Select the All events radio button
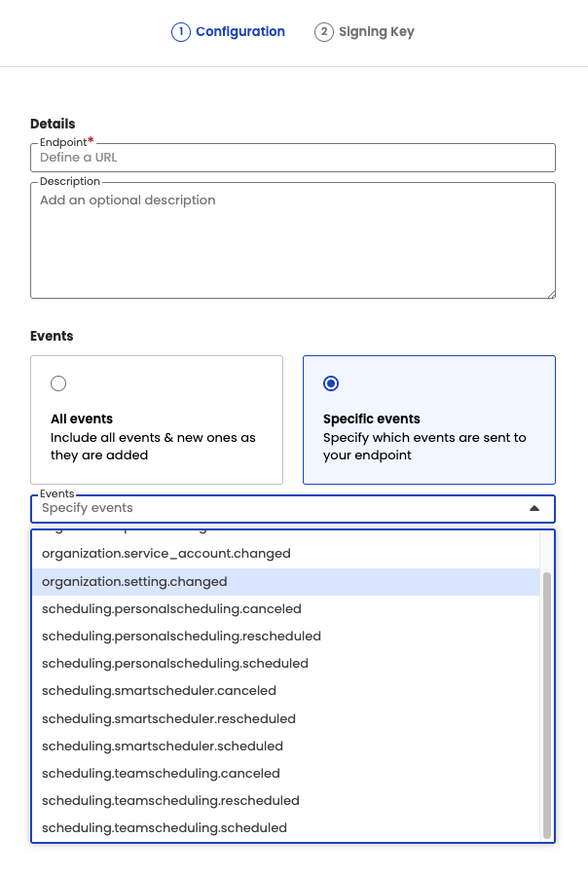This screenshot has height=874, width=588. tap(58, 383)
